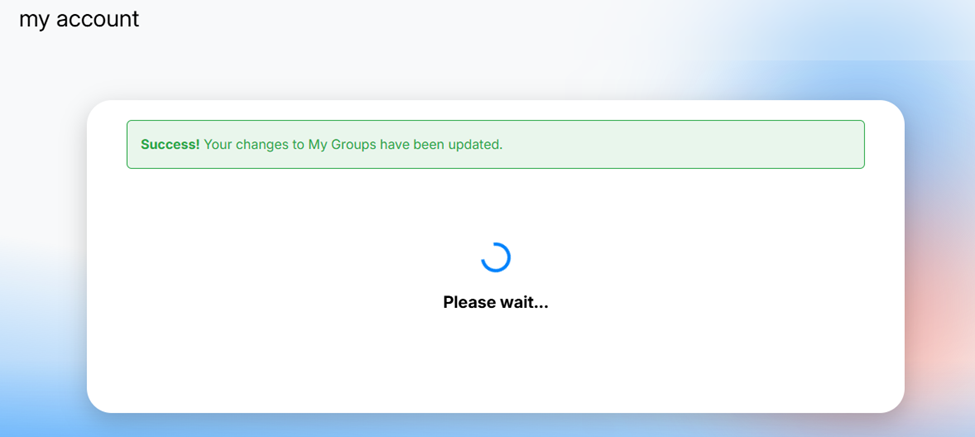Click blank white card area below "Please wait..."
Screen dimensions: 975x437
pos(495,365)
